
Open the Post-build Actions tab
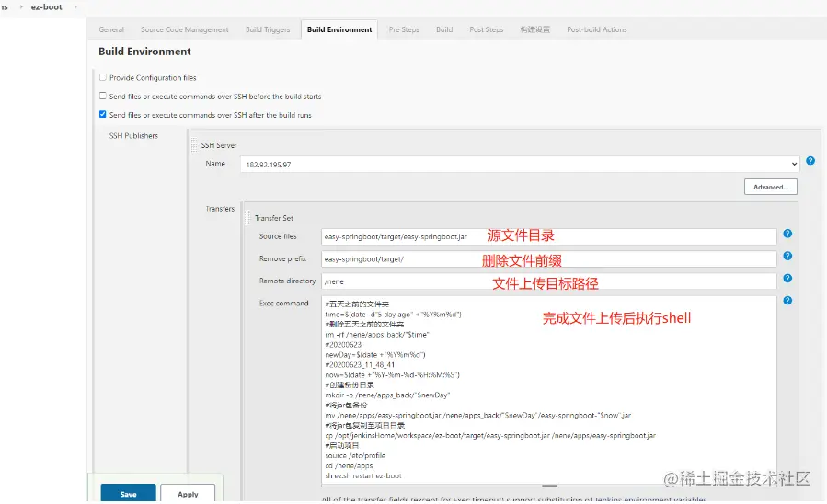[x=596, y=29]
